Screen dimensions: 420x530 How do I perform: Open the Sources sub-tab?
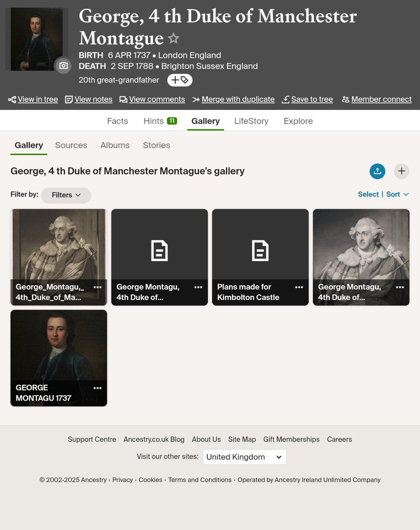pyautogui.click(x=71, y=145)
